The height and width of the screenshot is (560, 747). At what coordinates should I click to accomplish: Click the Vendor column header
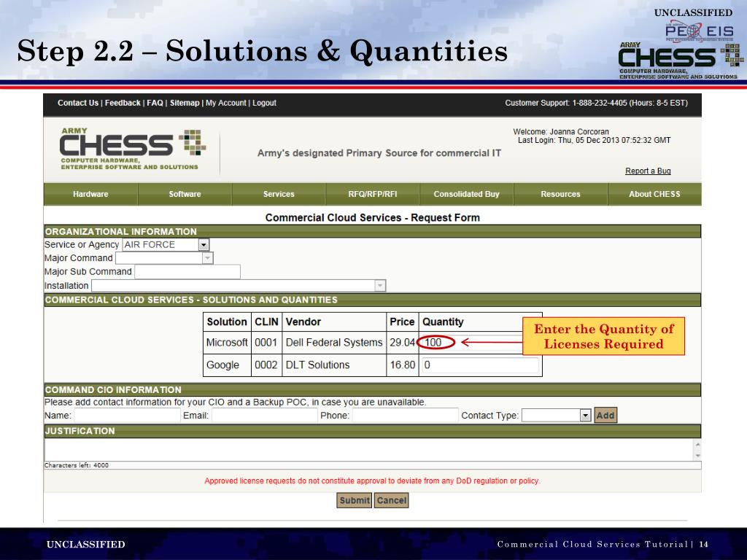pyautogui.click(x=334, y=322)
